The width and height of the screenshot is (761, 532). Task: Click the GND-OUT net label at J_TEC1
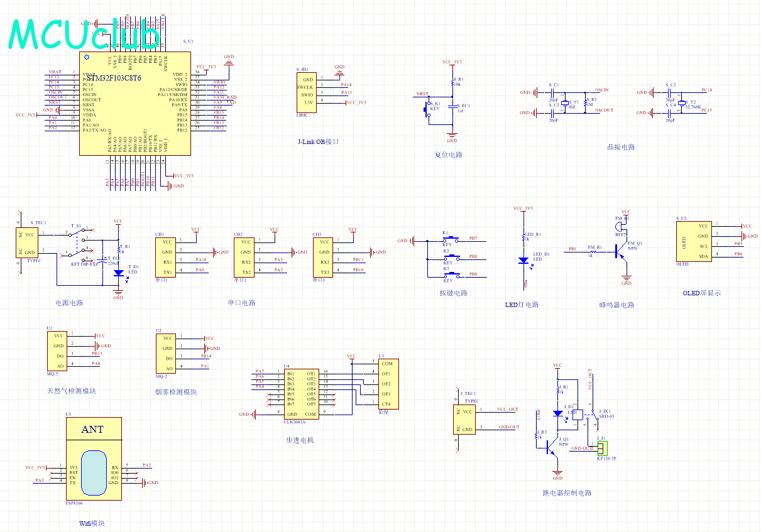coord(509,427)
